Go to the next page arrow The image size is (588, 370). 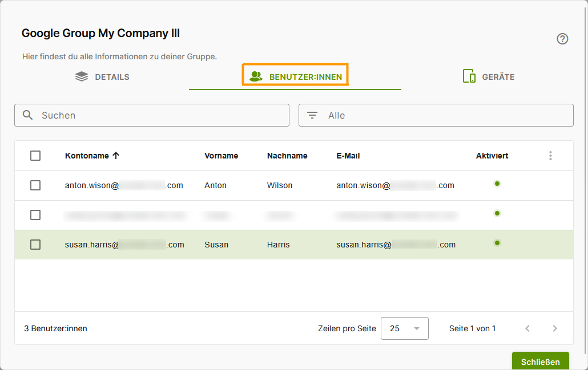555,328
